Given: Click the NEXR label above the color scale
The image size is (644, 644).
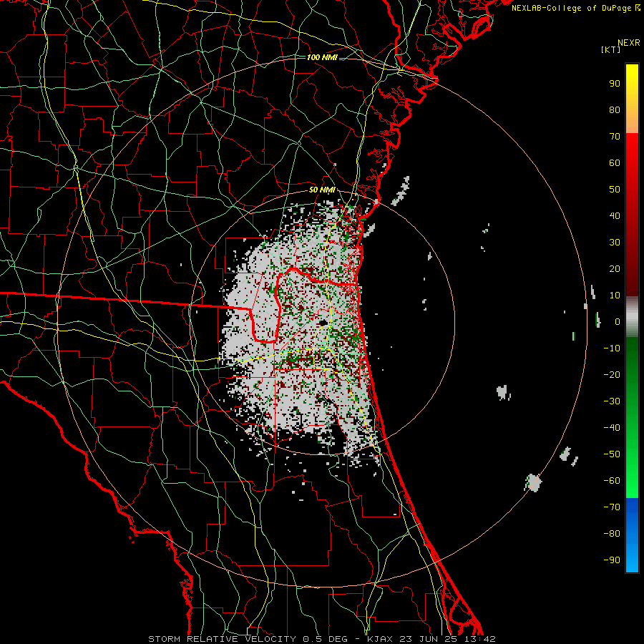Looking at the screenshot, I should pos(629,43).
